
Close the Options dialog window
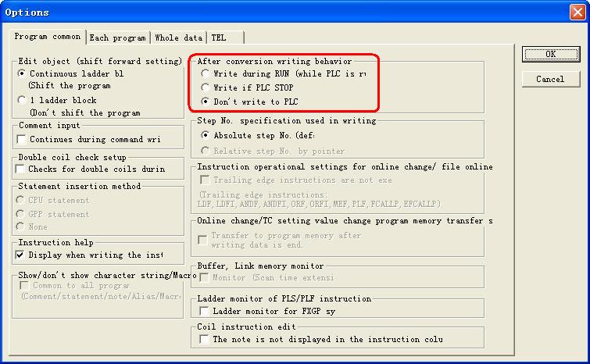click(x=576, y=12)
